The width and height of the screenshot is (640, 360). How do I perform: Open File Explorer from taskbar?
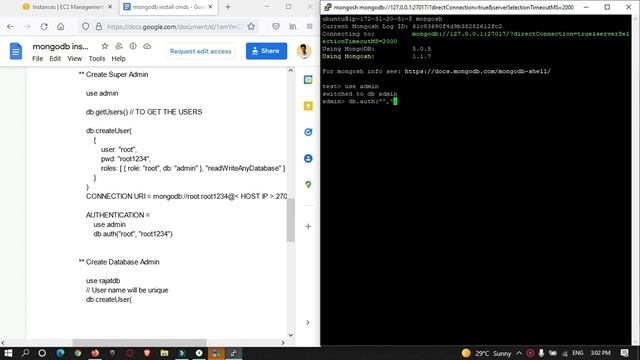[164, 353]
